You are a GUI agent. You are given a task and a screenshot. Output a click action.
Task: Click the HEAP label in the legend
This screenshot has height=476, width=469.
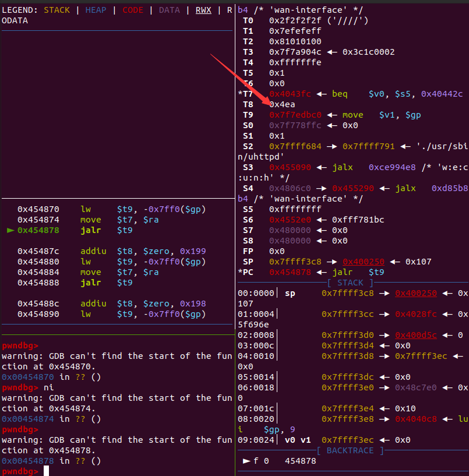[x=96, y=10]
